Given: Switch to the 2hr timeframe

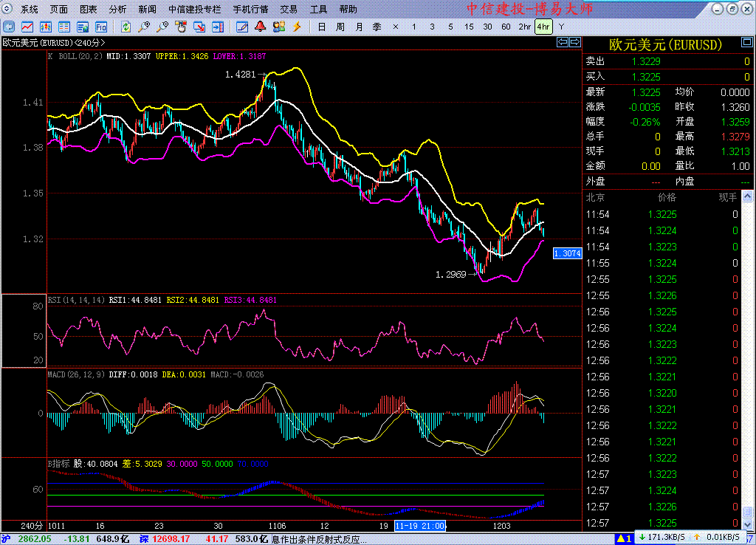Looking at the screenshot, I should click(524, 27).
